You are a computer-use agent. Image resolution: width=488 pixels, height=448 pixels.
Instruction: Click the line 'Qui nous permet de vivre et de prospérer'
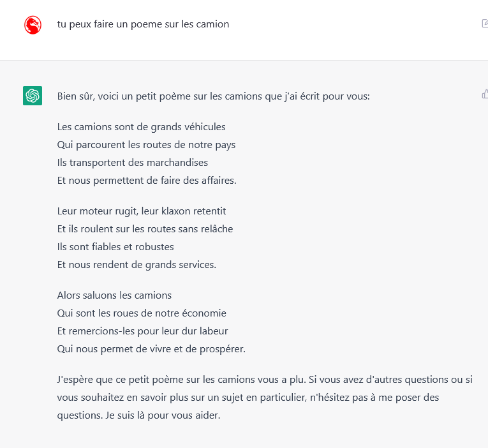point(151,349)
